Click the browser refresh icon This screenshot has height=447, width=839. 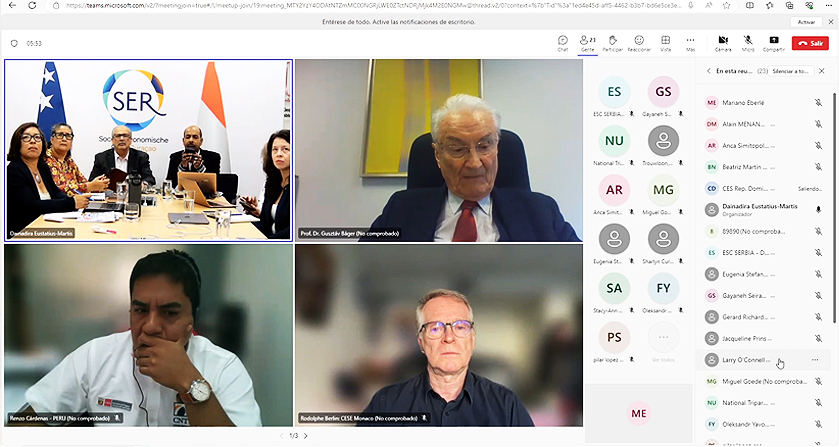(x=32, y=5)
